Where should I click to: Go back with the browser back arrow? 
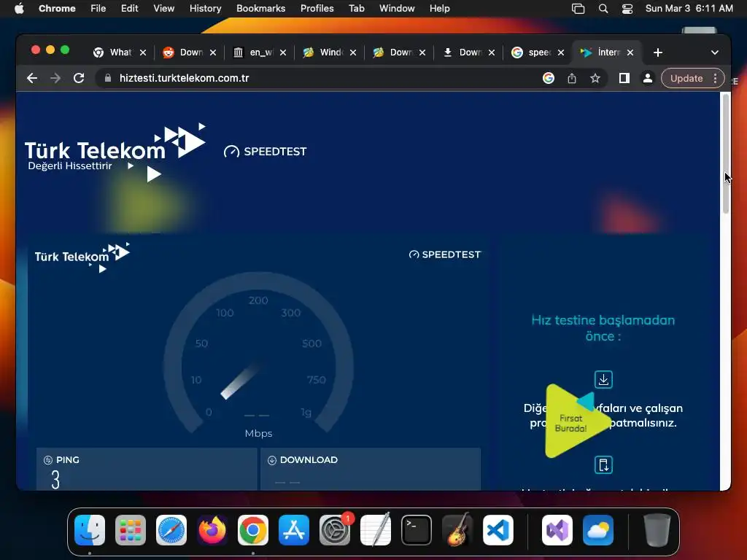click(32, 78)
